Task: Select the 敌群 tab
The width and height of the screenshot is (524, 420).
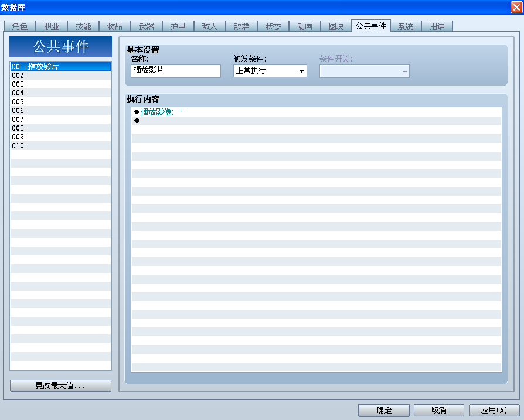Action: pyautogui.click(x=241, y=26)
